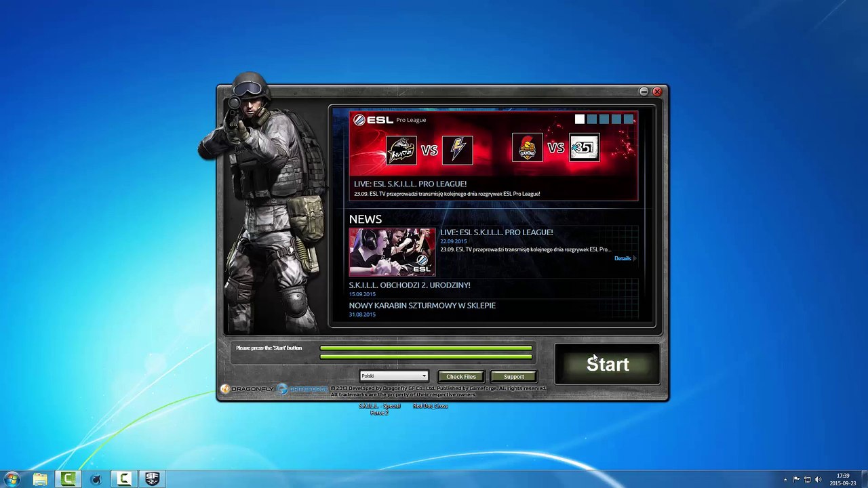Click the banner title 'LIVE: ESL S.K.I.L.L. PRO LEAGUE!'
The width and height of the screenshot is (868, 488).
point(410,184)
